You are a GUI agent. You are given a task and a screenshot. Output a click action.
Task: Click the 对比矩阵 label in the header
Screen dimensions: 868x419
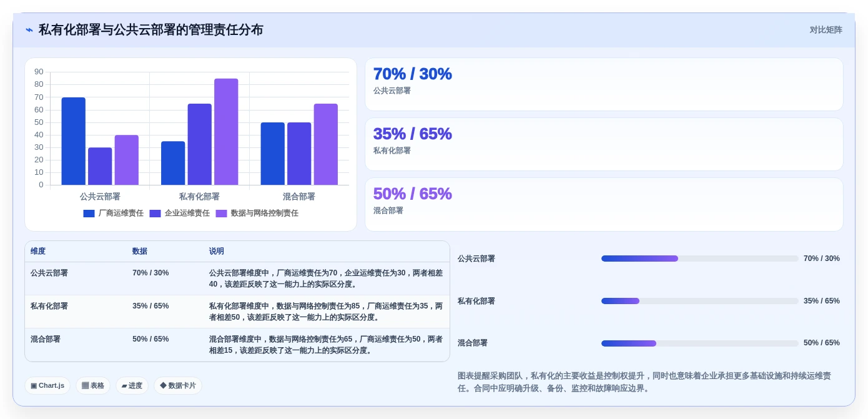(x=826, y=30)
